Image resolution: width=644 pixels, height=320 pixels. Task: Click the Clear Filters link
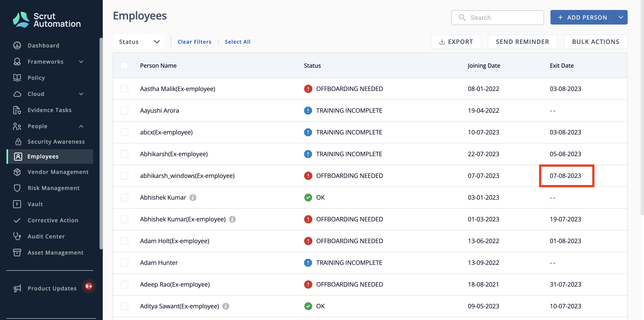pos(194,42)
